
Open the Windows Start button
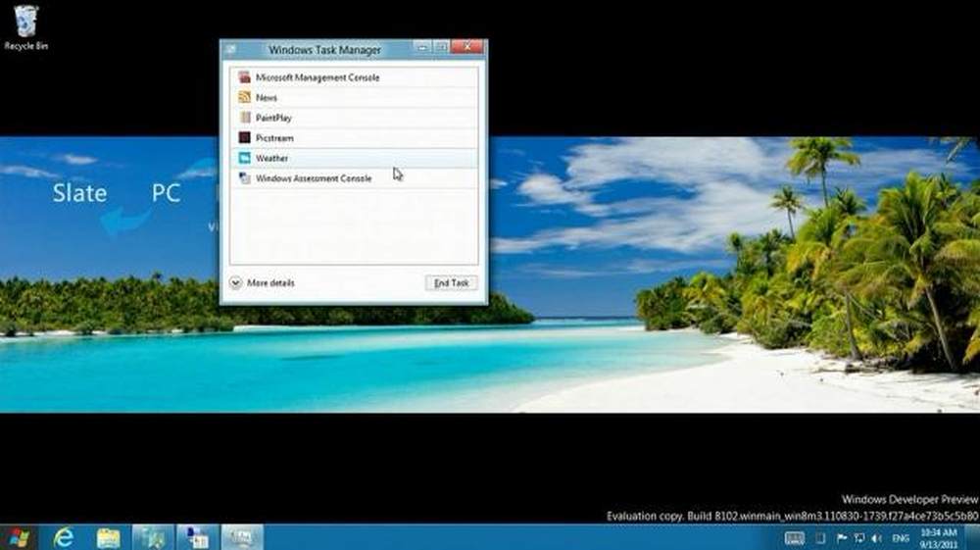[x=18, y=537]
